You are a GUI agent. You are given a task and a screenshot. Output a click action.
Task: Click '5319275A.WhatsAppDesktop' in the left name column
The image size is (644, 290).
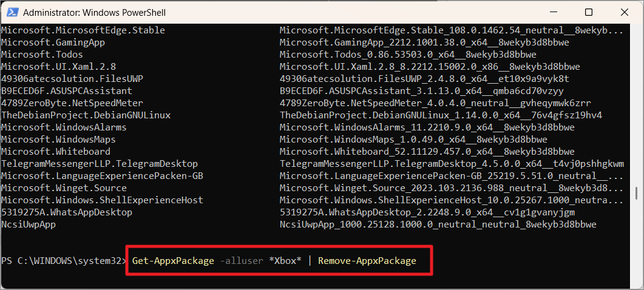pos(67,212)
